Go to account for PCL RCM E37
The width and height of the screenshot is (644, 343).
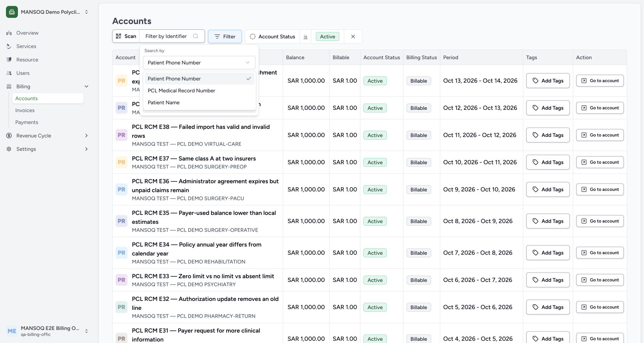coord(600,162)
